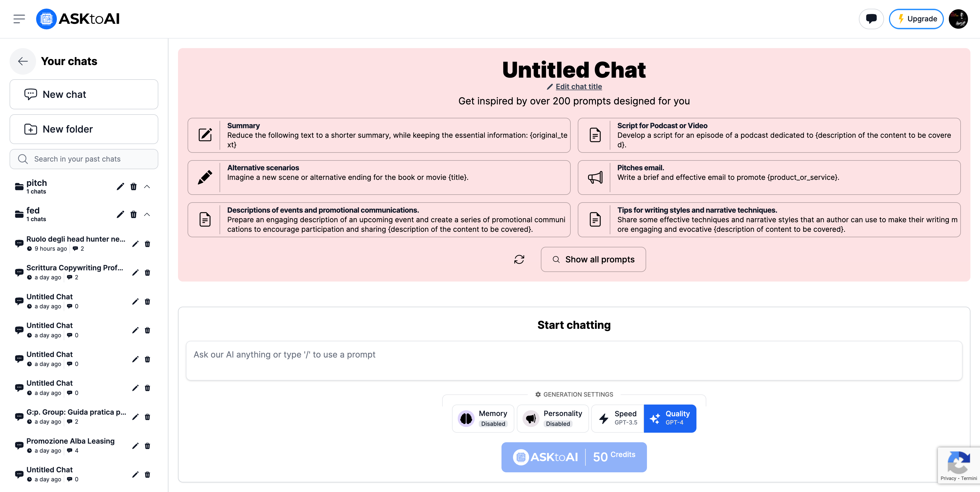Go back with the arrow above Your chats
Viewport: 980px width, 492px height.
22,61
